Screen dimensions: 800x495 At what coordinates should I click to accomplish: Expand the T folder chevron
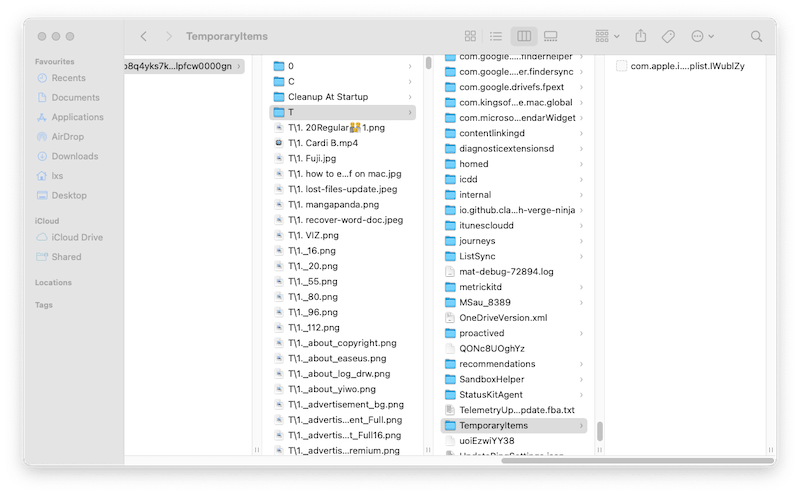[x=410, y=112]
